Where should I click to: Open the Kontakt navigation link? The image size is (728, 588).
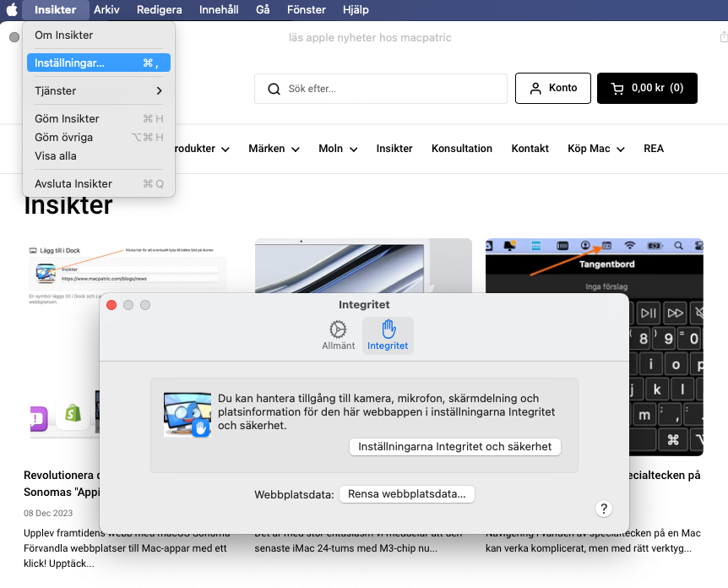tap(530, 149)
